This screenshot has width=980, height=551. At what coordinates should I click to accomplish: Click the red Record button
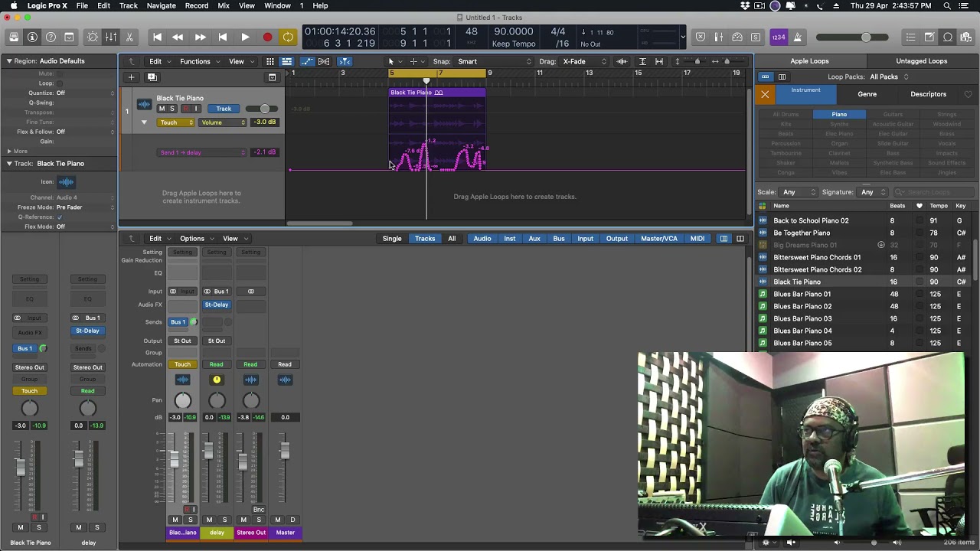pyautogui.click(x=267, y=37)
